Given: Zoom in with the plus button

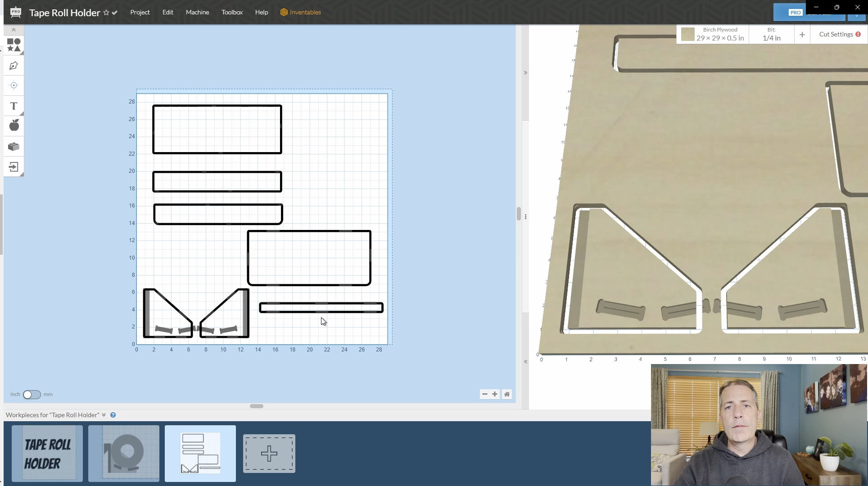Looking at the screenshot, I should click(495, 394).
